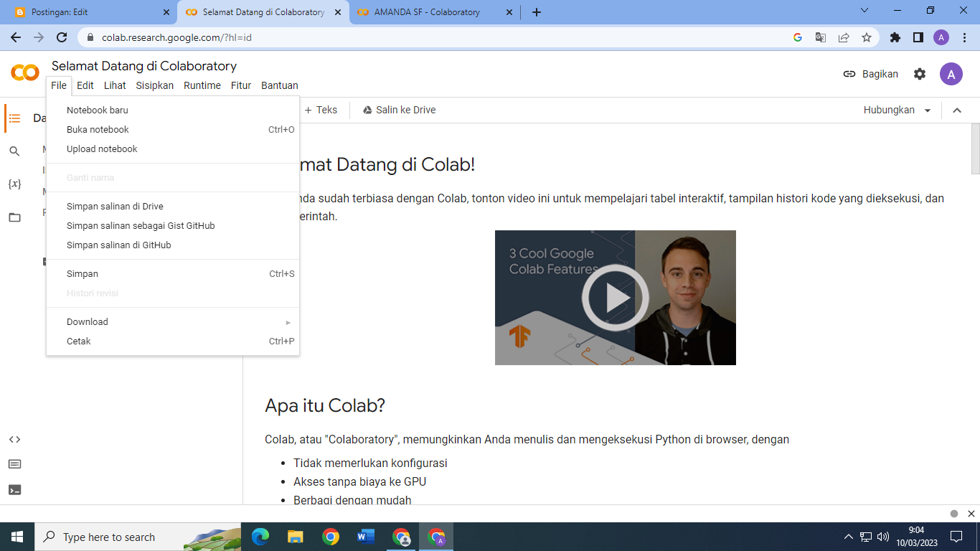
Task: Click the share page icon in address bar
Action: tap(844, 37)
